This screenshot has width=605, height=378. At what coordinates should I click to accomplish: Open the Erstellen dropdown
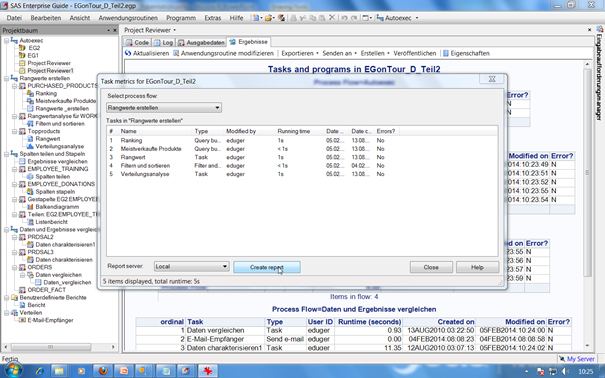(375, 53)
